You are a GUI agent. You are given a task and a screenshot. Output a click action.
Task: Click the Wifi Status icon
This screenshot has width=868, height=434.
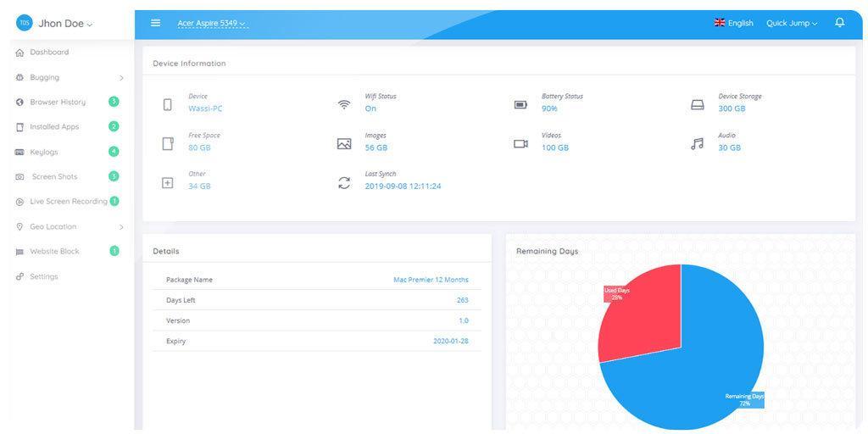[344, 105]
